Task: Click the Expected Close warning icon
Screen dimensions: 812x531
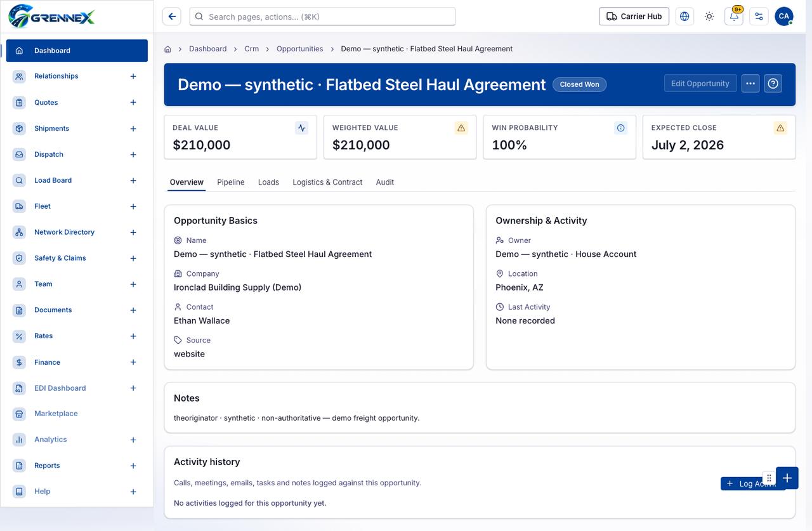Action: tap(780, 128)
